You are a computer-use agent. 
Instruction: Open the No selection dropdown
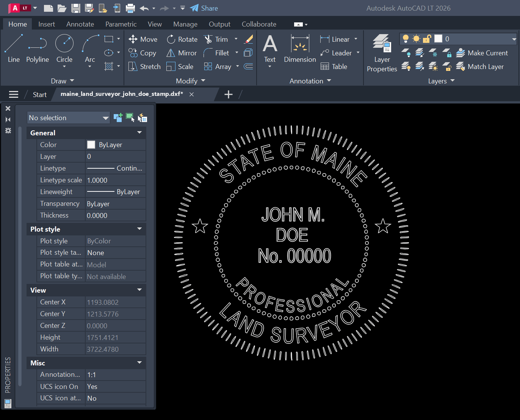(69, 118)
